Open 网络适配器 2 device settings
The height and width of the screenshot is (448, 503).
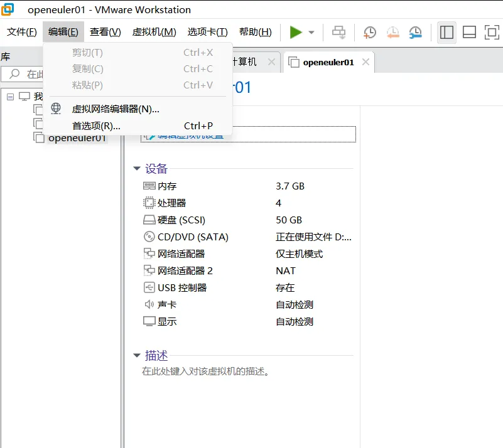pos(185,271)
